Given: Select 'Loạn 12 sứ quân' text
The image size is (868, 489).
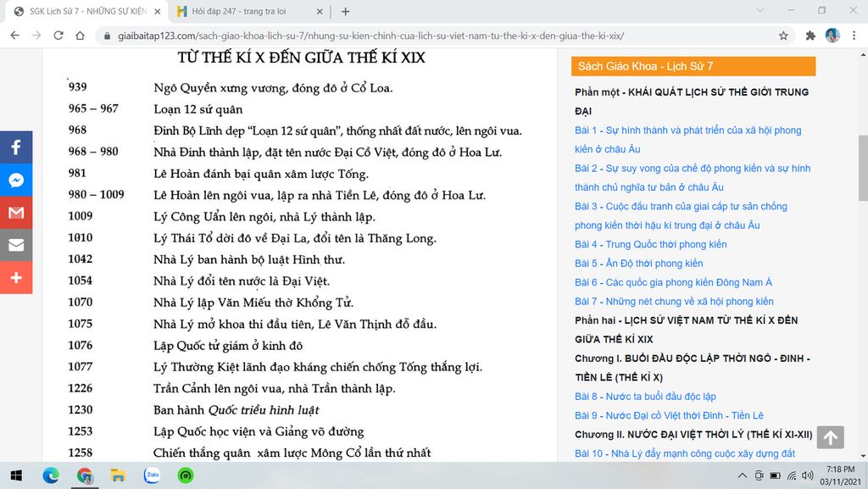Looking at the screenshot, I should click(198, 109).
